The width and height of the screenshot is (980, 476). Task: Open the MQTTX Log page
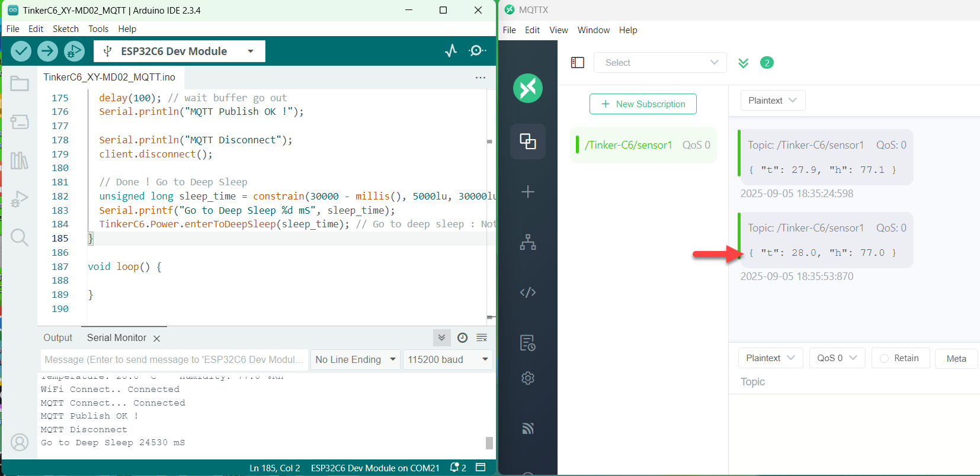point(528,343)
